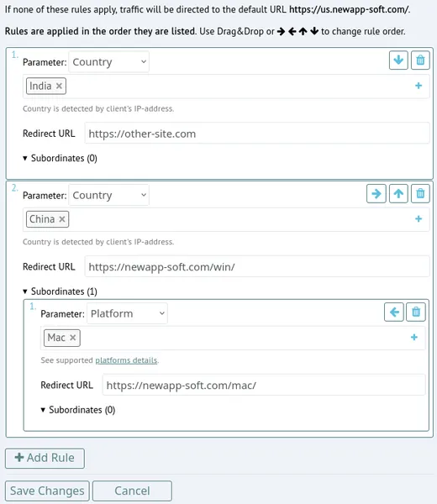Click in China country tag field
Viewport: 437px width, 504px height.
click(x=226, y=219)
